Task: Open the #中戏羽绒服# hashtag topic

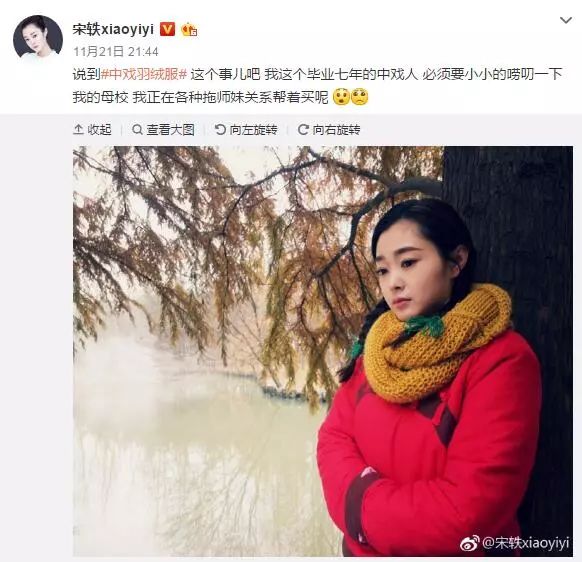Action: coord(144,75)
